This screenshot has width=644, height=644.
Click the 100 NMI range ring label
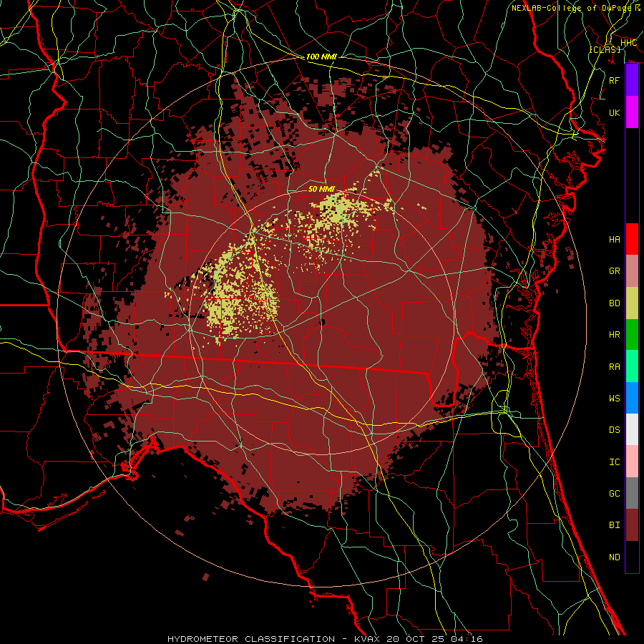321,57
